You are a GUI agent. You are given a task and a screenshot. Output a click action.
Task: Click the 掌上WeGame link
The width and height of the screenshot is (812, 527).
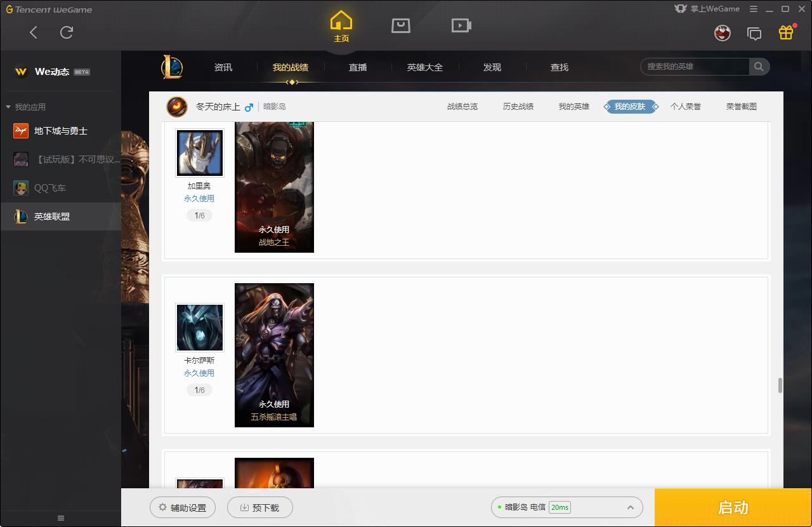(707, 9)
